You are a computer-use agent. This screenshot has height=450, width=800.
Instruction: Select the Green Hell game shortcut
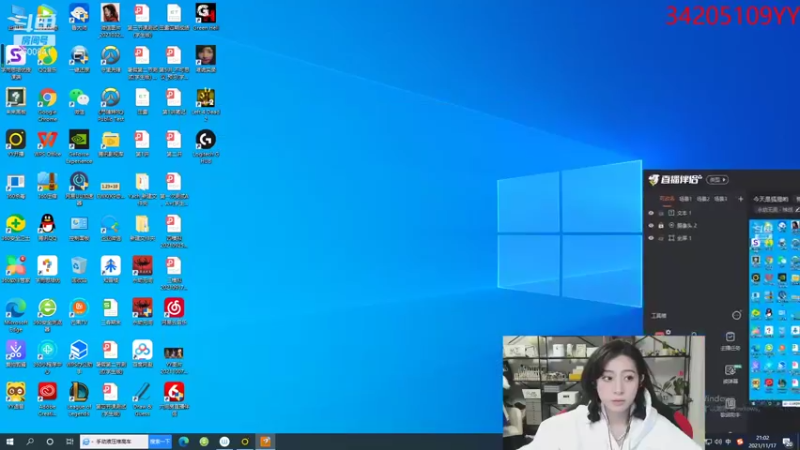click(206, 14)
